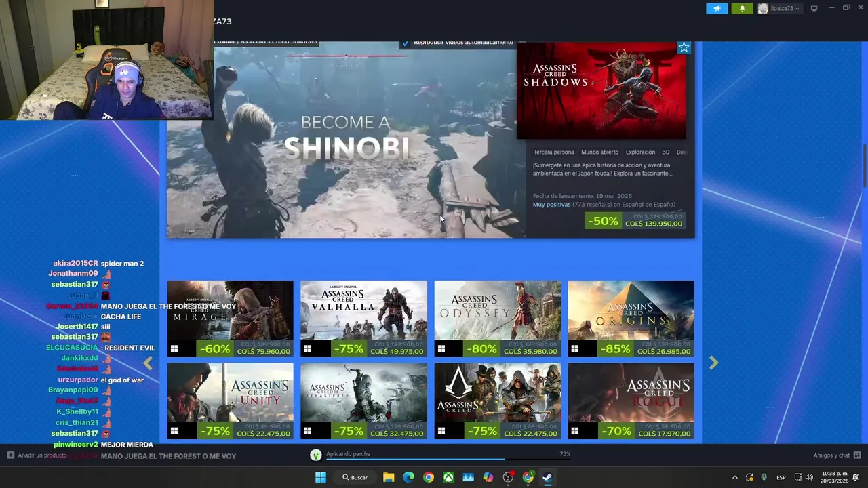Screen dimensions: 868x488
Task: Open the Assassin's Creed Origins card
Action: [x=631, y=319]
